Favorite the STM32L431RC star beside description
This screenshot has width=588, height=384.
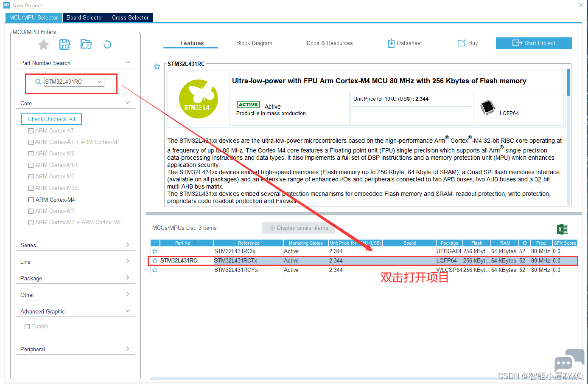tap(157, 67)
